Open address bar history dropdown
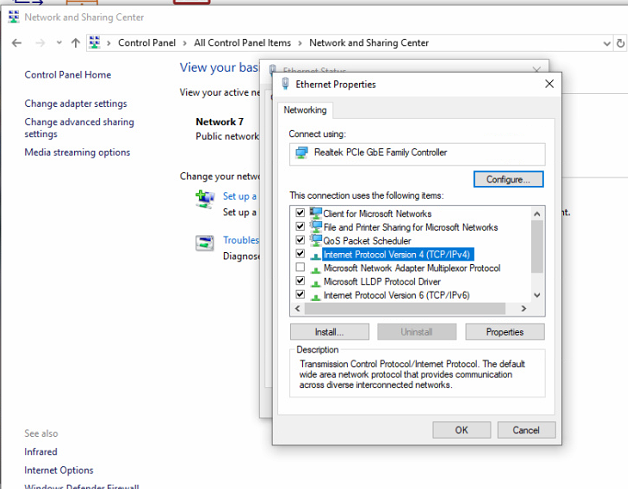Screen dimensions: 628x489 pos(607,43)
